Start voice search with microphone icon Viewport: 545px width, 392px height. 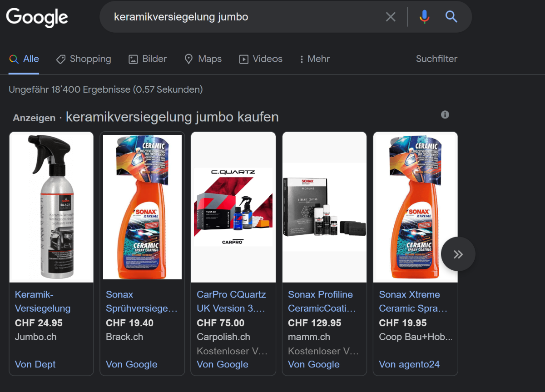(x=424, y=17)
